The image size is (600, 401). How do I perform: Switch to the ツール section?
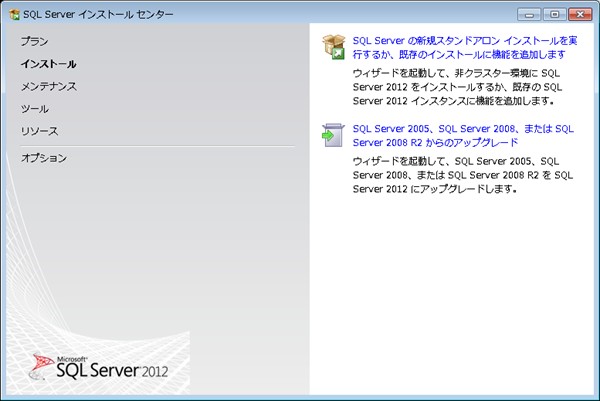(x=34, y=109)
